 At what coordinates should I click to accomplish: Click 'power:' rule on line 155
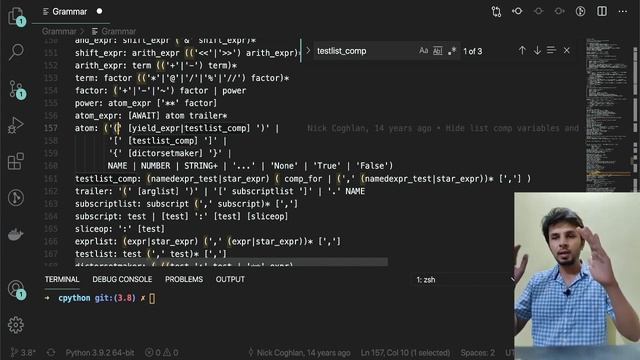coord(89,103)
